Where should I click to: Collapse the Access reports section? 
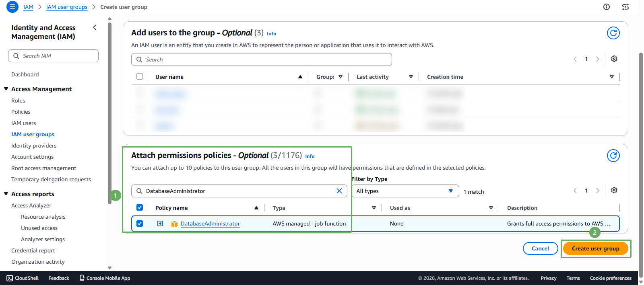pos(6,194)
